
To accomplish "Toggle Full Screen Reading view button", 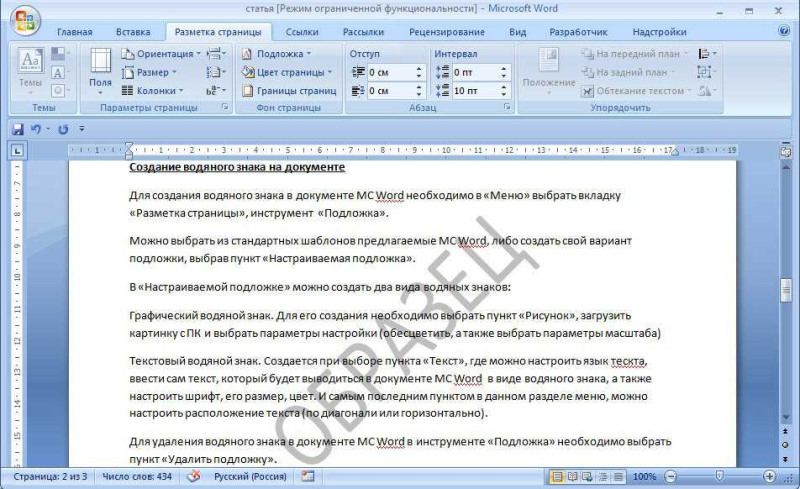I will pos(572,477).
